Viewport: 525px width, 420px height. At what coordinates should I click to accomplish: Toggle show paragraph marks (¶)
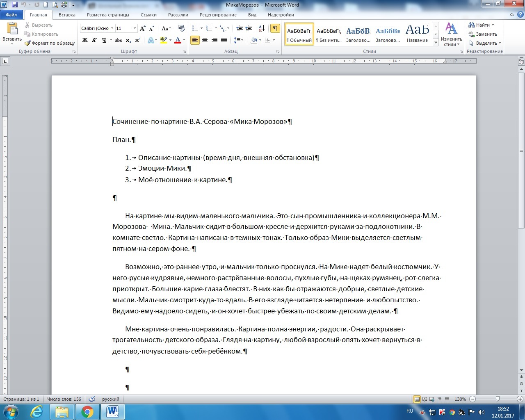click(275, 28)
